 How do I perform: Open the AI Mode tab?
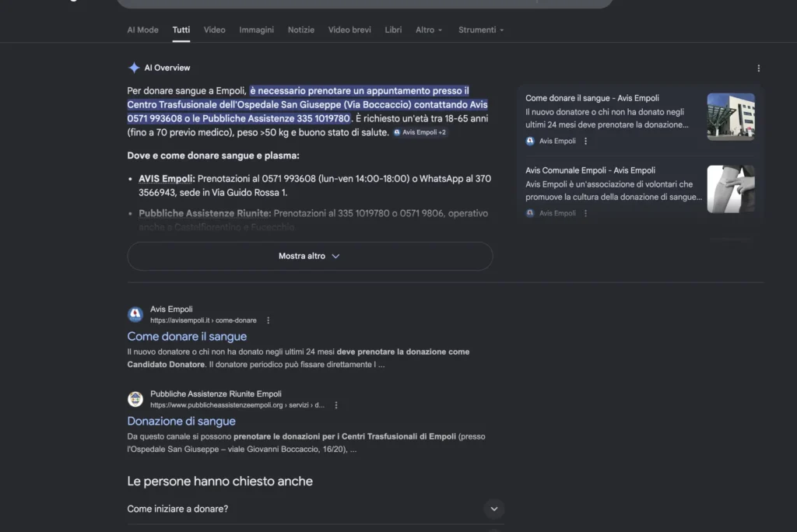point(142,30)
